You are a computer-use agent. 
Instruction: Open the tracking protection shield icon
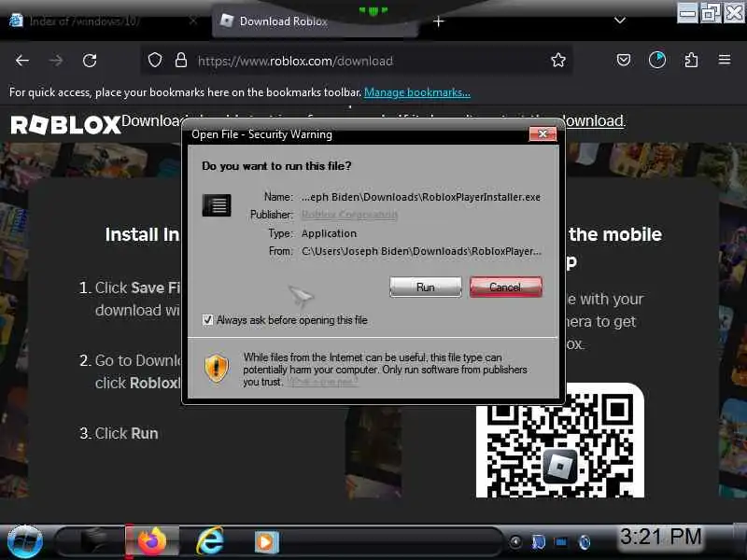point(155,61)
